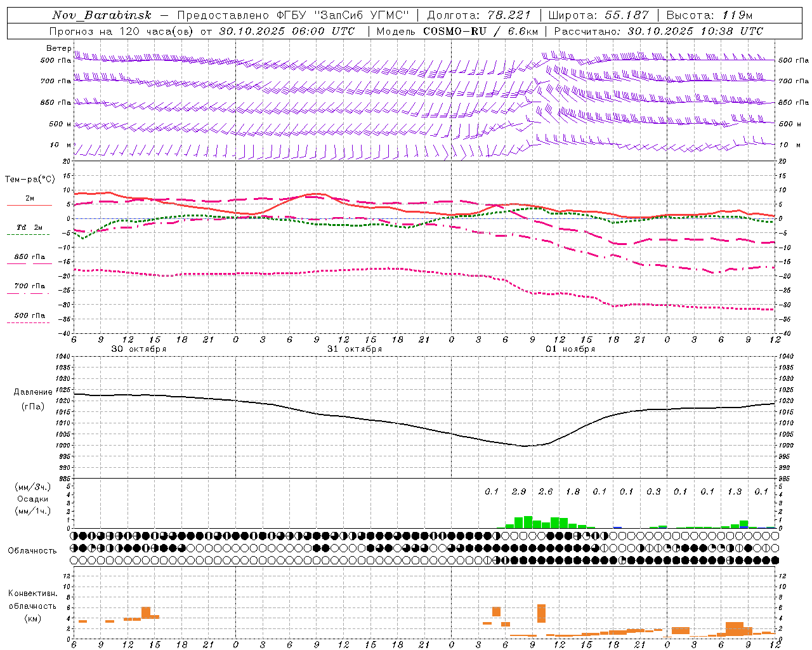Click the 'Ветер' wind panel label
Viewport: 812px width, 650px height.
point(58,48)
